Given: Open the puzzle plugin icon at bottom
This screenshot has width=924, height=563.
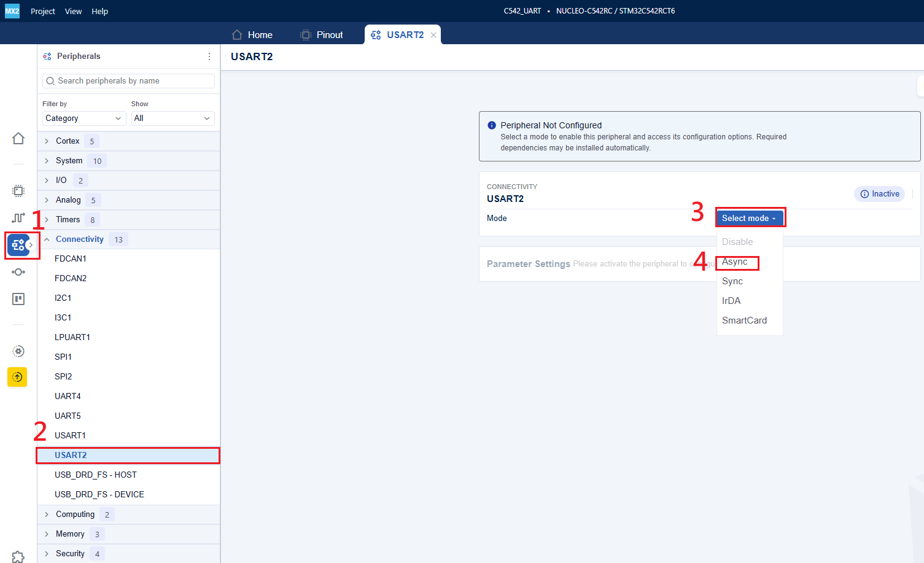Looking at the screenshot, I should coord(18,556).
